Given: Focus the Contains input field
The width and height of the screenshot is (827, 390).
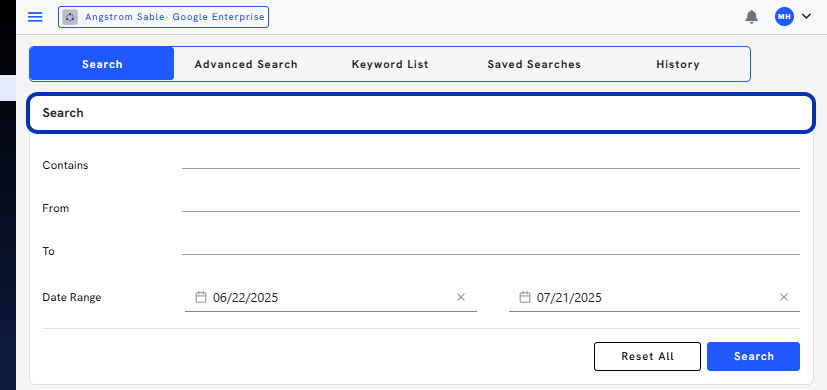Looking at the screenshot, I should click(x=491, y=161).
